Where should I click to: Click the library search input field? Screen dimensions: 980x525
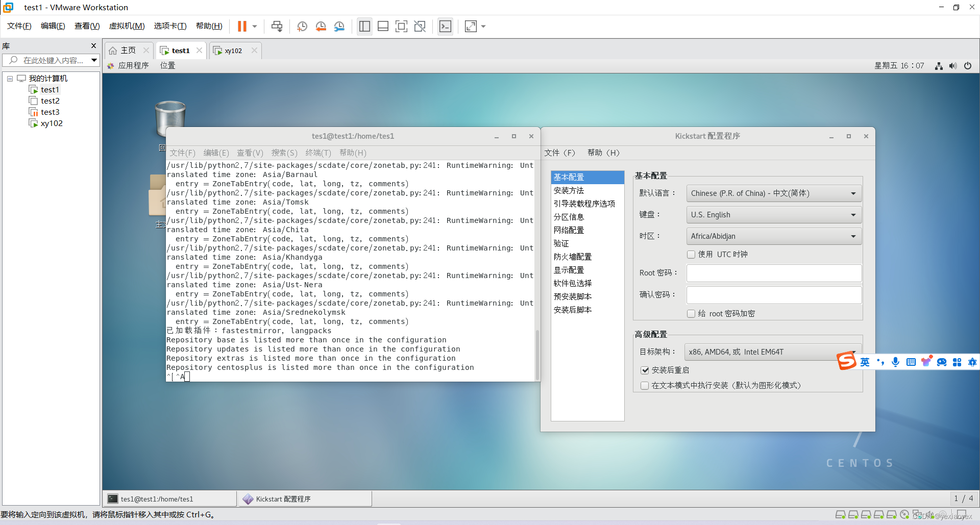(x=47, y=60)
